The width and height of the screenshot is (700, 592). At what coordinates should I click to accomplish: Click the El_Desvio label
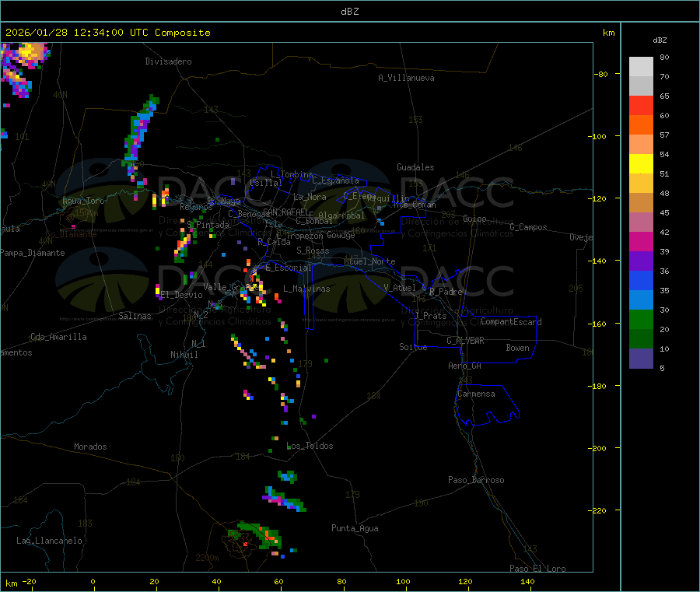[182, 295]
